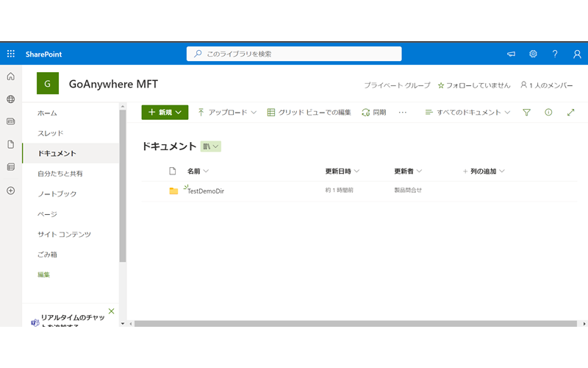Click the horizontal scrollbar thumb
This screenshot has height=368, width=588.
[x=356, y=324]
